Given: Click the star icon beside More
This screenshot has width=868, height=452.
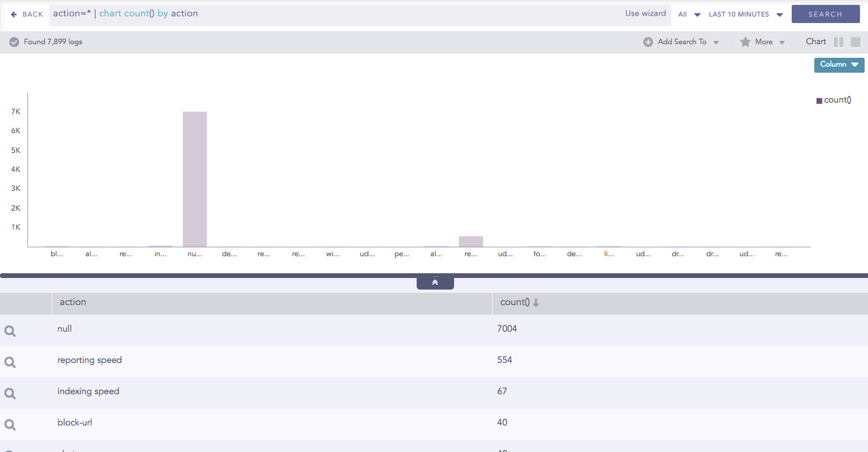Looking at the screenshot, I should [745, 42].
